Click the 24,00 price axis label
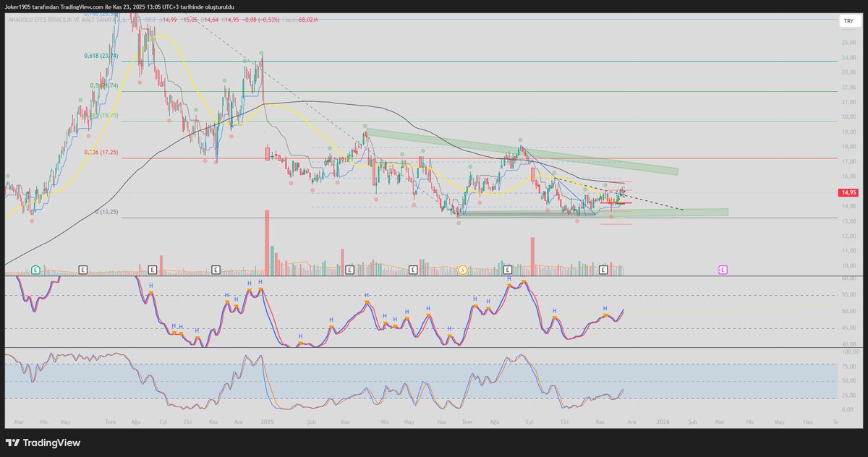This screenshot has height=457, width=868. tap(848, 57)
